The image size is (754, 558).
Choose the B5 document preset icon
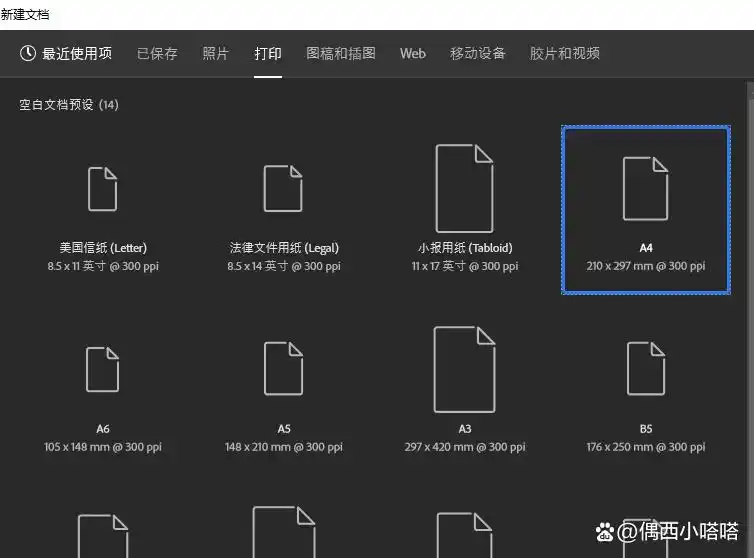pos(646,368)
